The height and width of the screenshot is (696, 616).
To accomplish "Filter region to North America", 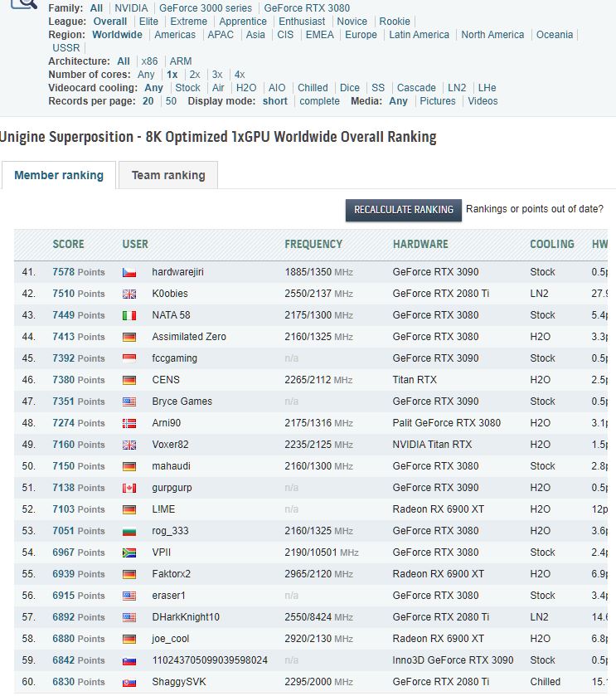I will pos(492,35).
